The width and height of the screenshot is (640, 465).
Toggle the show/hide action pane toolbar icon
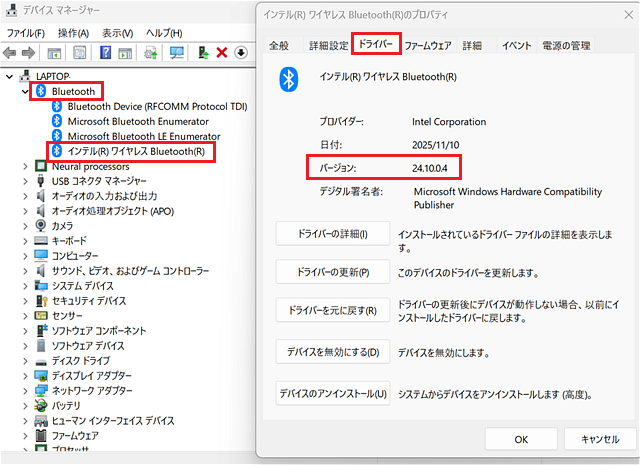[125, 53]
